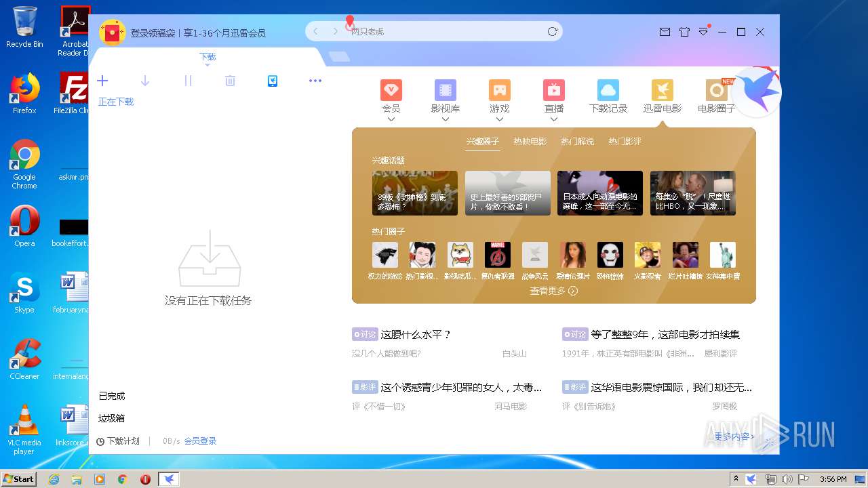Screen dimensions: 868x488
Task: Switch to the 热门解说 tab
Action: point(577,141)
